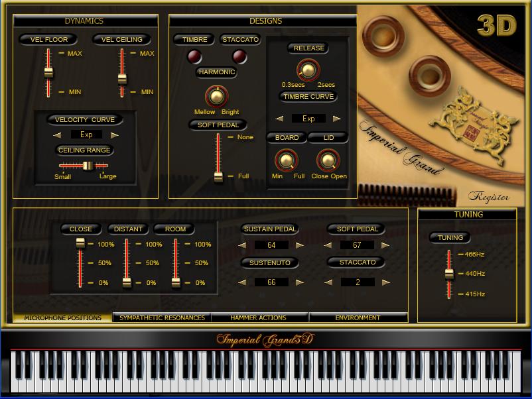532x399 pixels.
Task: Click the Close microphone button
Action: tap(81, 229)
